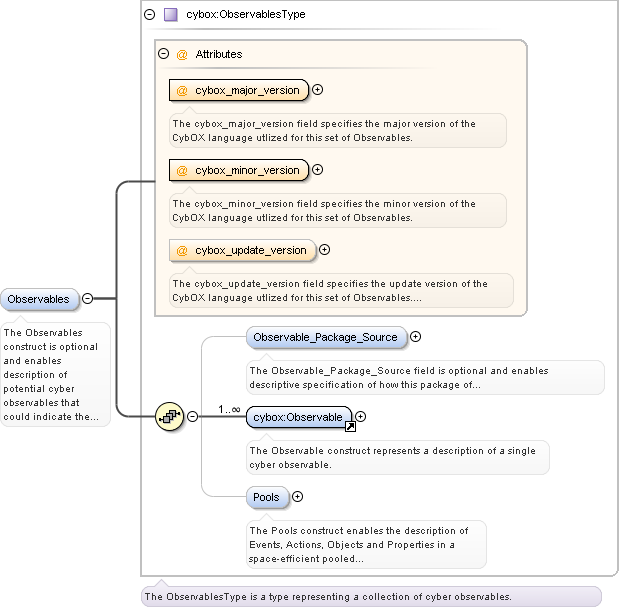
Task: Expand the cybox_major_version attribute
Action: point(318,90)
